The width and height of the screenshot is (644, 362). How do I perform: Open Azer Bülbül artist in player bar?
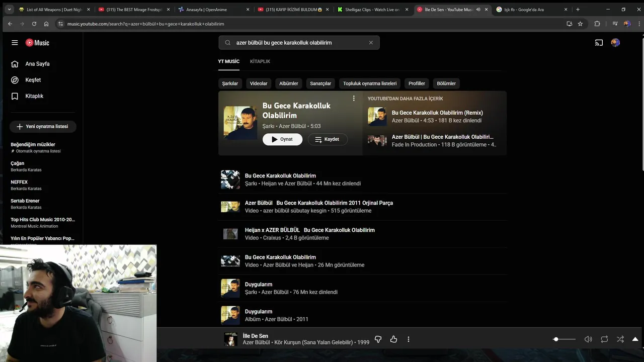point(256,342)
